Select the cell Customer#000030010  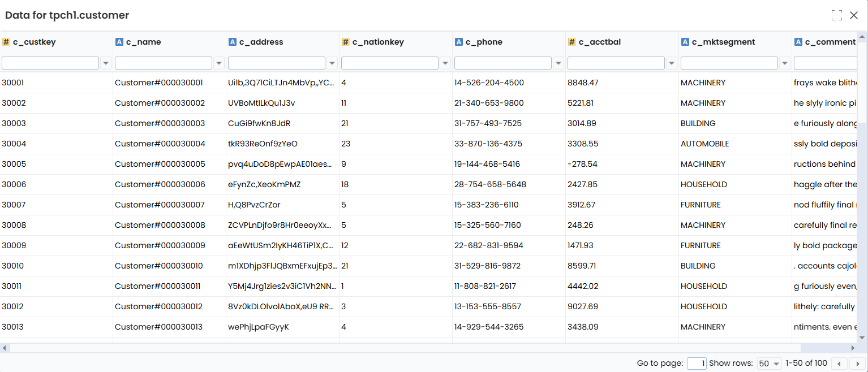pos(170,266)
